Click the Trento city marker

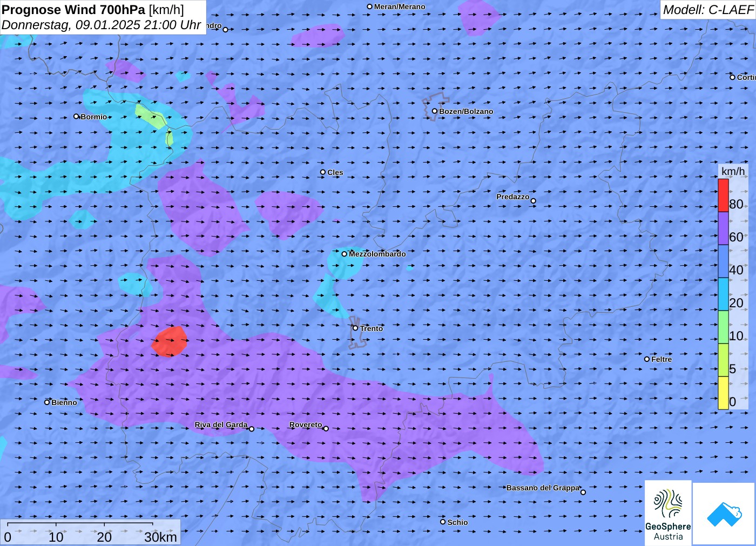coord(355,328)
